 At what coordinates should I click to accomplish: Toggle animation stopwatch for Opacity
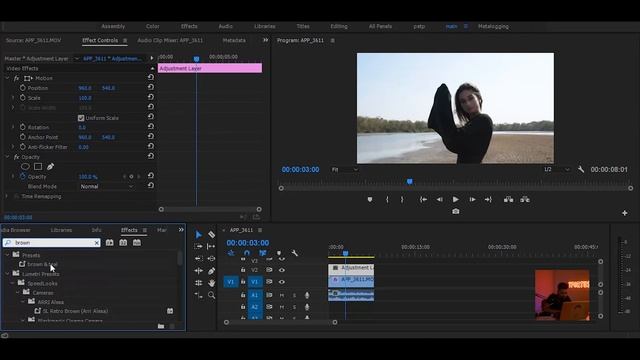[22, 177]
